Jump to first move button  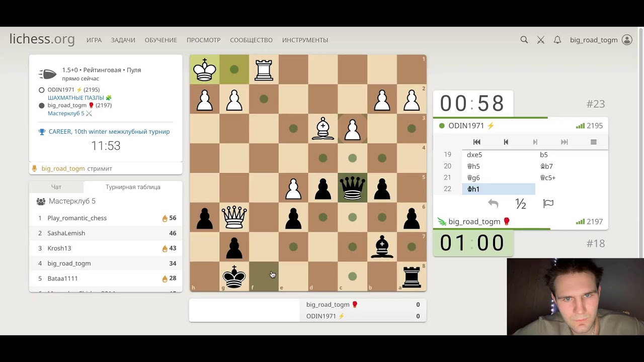[477, 142]
